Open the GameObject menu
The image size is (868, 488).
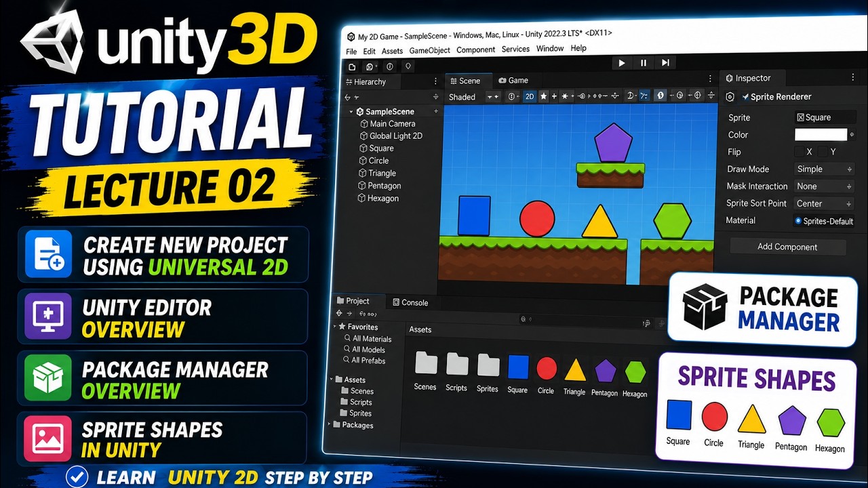click(x=430, y=50)
